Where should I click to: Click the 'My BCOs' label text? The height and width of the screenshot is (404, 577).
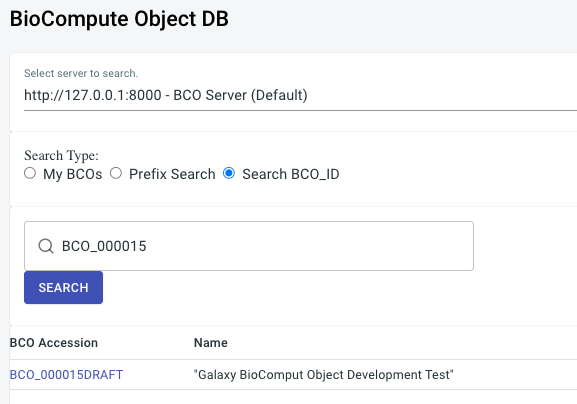pyautogui.click(x=72, y=174)
